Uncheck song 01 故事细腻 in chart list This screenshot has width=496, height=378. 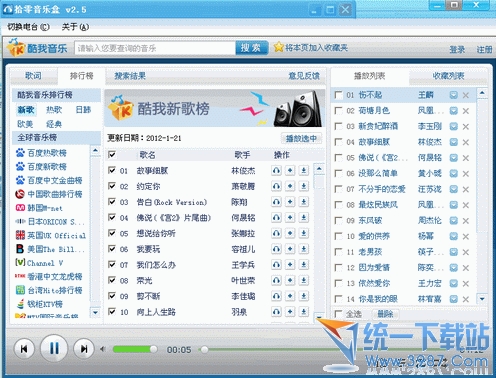112,170
